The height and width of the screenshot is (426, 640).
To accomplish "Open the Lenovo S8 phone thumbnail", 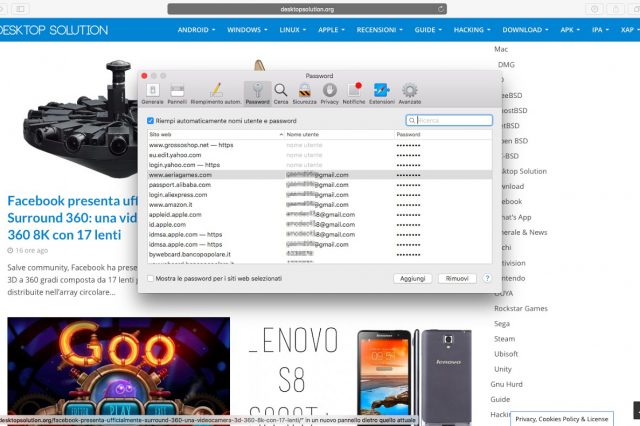I will point(414,377).
